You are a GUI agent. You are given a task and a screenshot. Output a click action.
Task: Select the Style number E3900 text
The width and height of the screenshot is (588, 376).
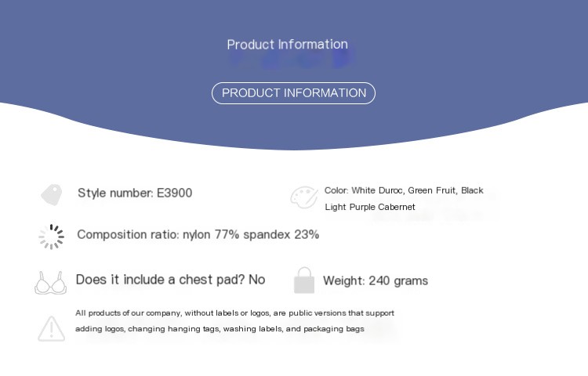(x=135, y=193)
